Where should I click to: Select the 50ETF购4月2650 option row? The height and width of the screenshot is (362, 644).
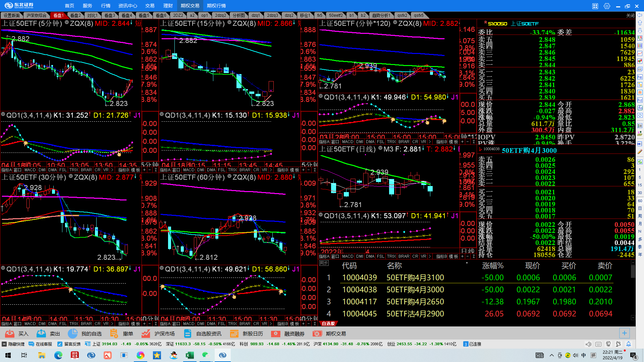coord(415,302)
